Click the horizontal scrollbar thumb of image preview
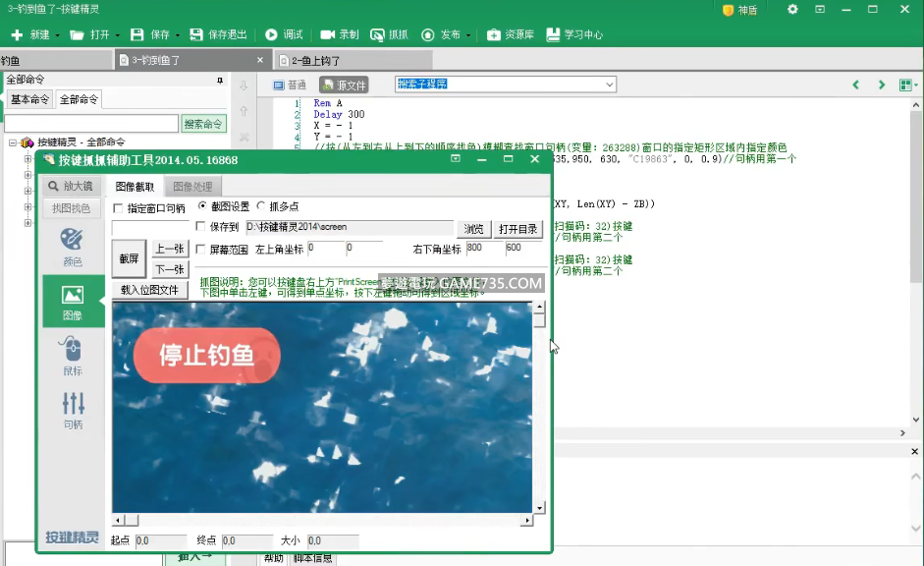924x566 pixels. (132, 520)
